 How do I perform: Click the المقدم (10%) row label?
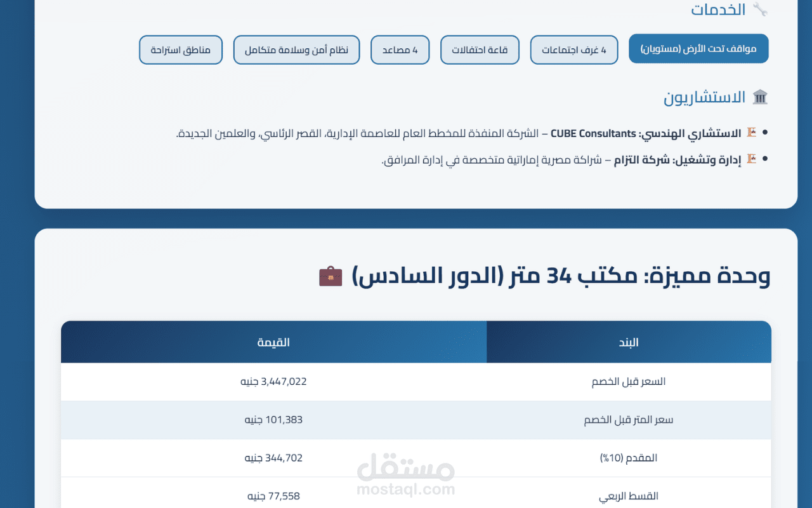click(629, 458)
